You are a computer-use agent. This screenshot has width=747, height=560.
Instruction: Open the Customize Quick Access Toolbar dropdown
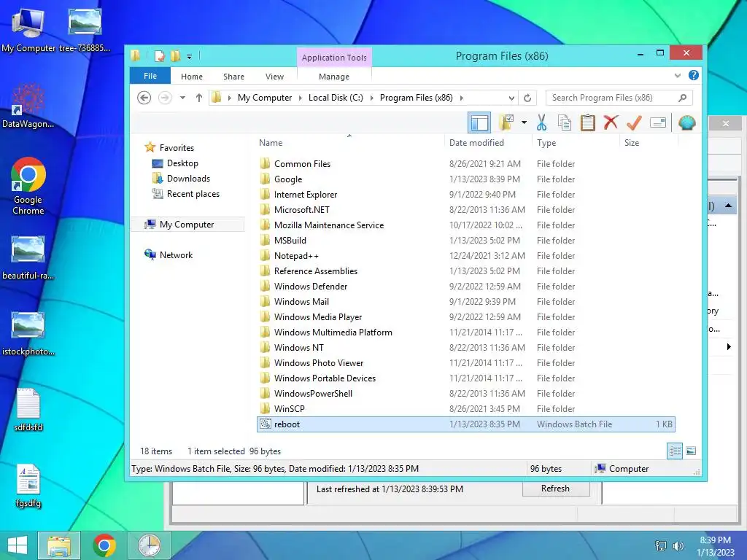click(189, 57)
